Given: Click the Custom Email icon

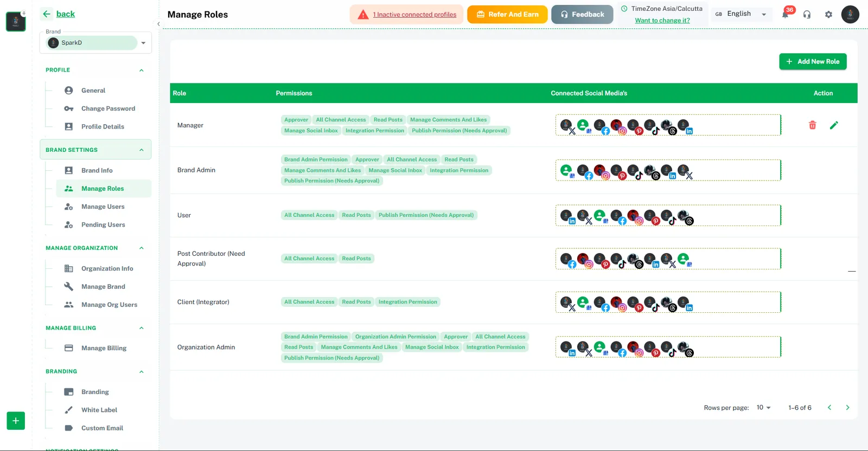Looking at the screenshot, I should tap(69, 428).
